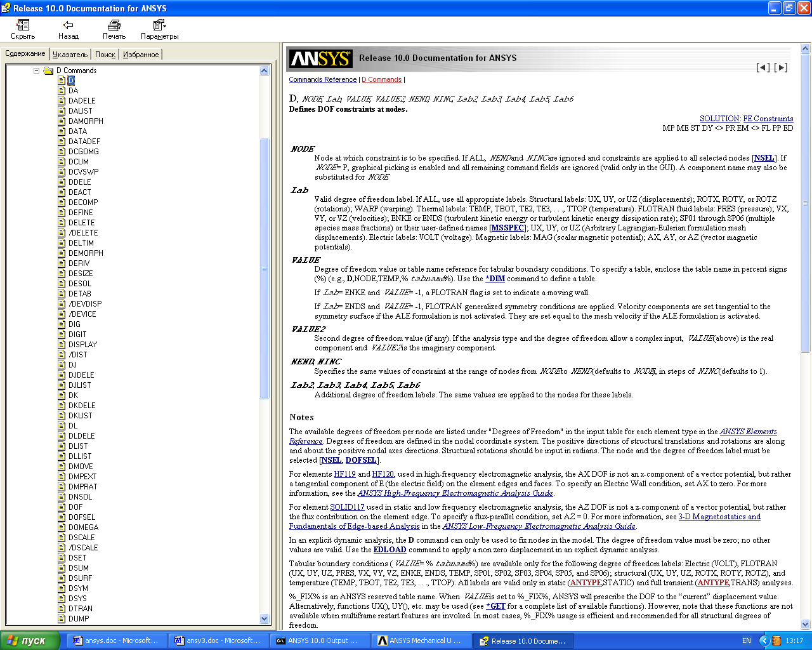Follow the SOLUTION link
Image resolution: width=812 pixels, height=650 pixels.
click(719, 119)
